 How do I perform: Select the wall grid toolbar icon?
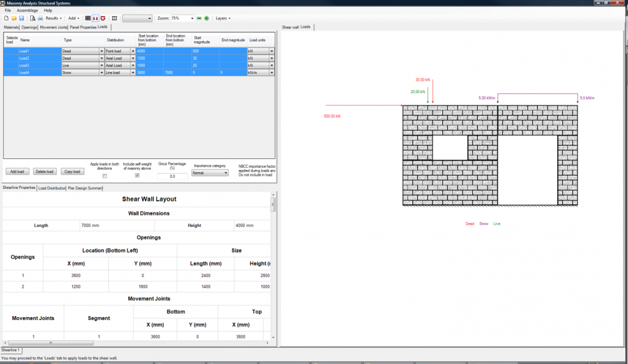pyautogui.click(x=88, y=18)
